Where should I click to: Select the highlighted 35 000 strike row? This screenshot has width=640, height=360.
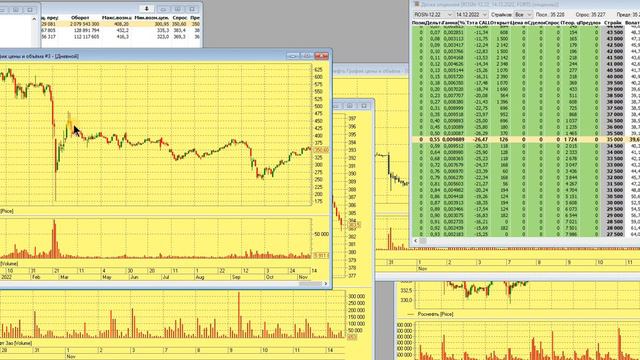[525, 139]
